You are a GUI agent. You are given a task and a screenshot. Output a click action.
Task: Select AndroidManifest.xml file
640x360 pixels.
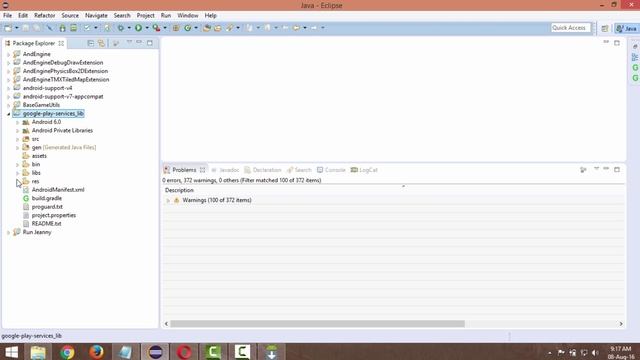click(58, 190)
